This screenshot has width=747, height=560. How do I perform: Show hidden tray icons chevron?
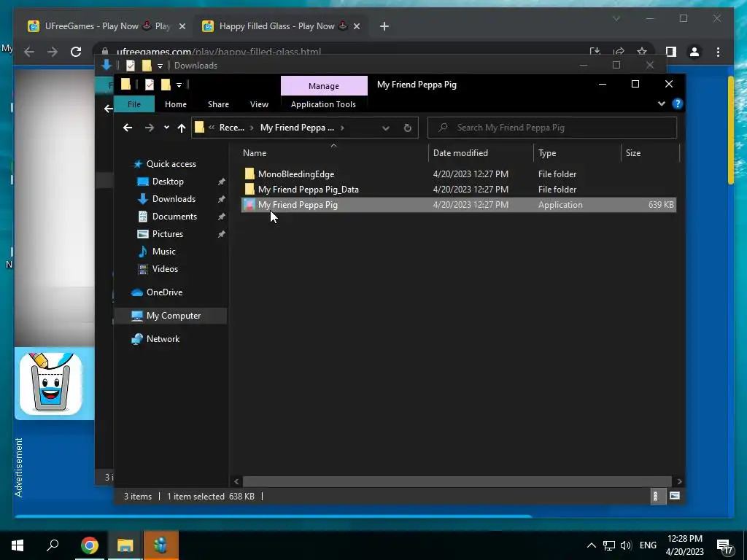coord(591,545)
